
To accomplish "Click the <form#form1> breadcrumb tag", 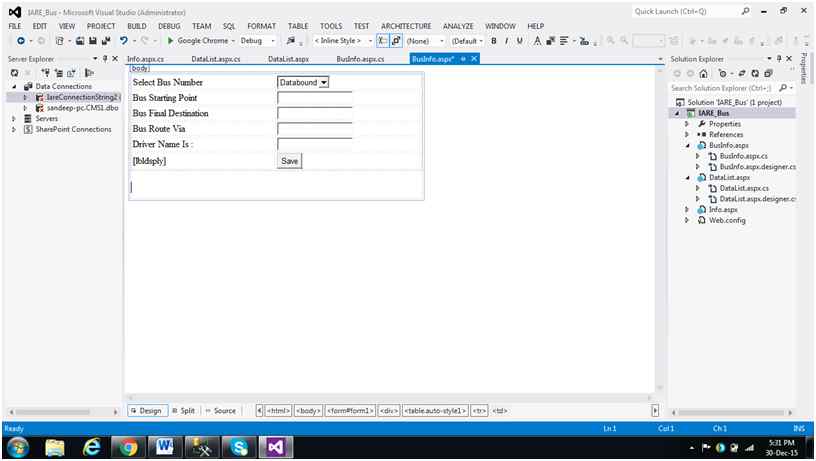I will [x=350, y=411].
